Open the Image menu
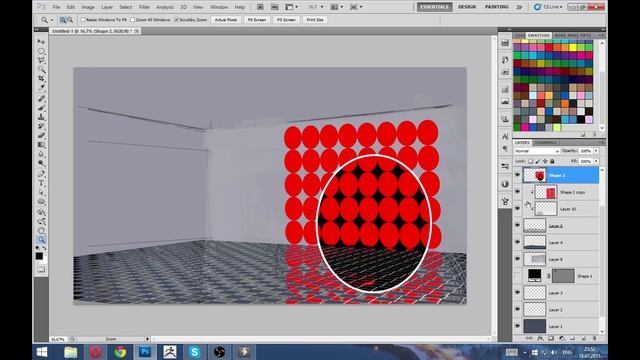Screen dimensions: 640x360 (88, 7)
